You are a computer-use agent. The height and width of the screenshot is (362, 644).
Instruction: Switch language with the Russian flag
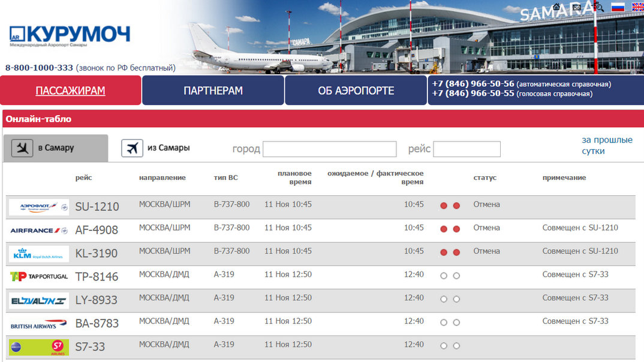tap(618, 7)
